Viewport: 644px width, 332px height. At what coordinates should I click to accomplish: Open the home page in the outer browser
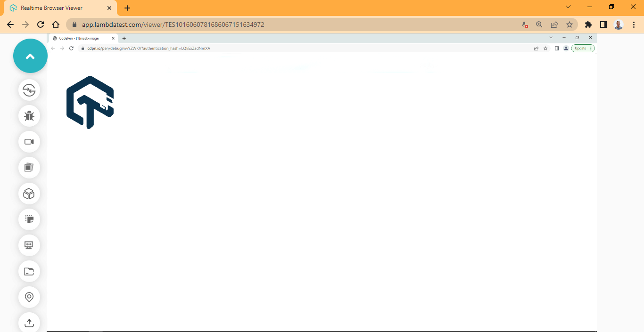click(56, 24)
